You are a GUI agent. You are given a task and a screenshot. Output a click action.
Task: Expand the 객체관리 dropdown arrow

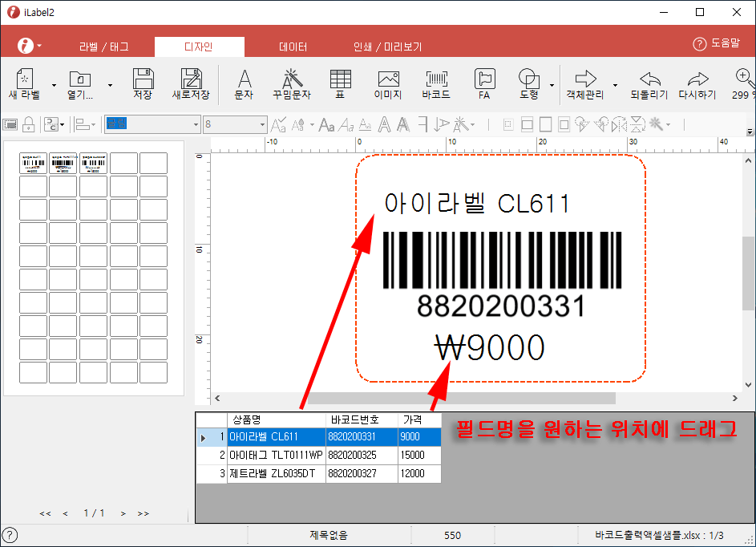(615, 85)
